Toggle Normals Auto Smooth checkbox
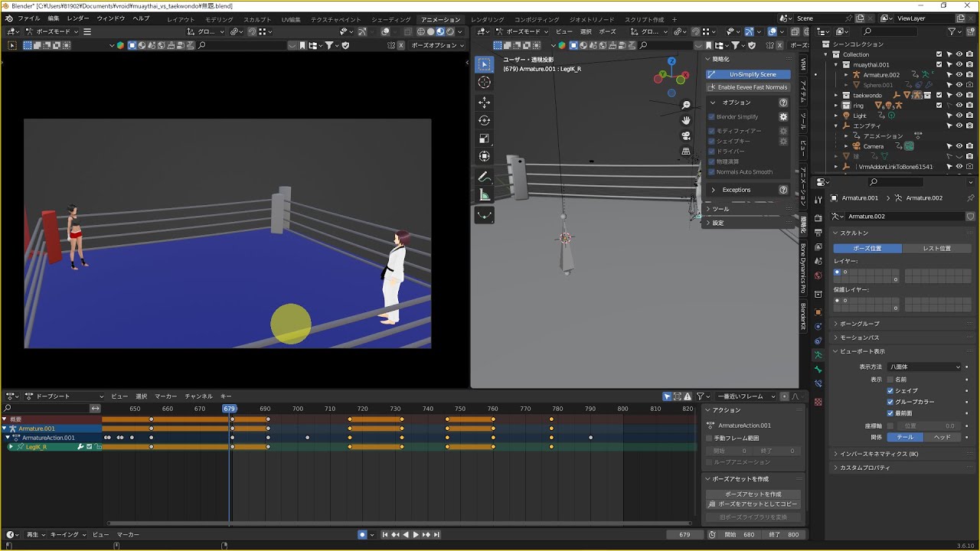The image size is (980, 551). [x=711, y=171]
